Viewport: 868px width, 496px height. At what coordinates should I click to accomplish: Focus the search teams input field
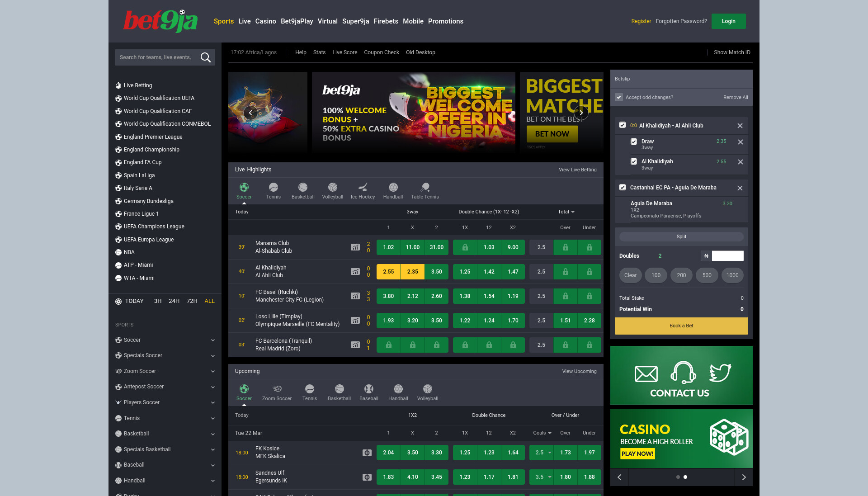point(156,57)
